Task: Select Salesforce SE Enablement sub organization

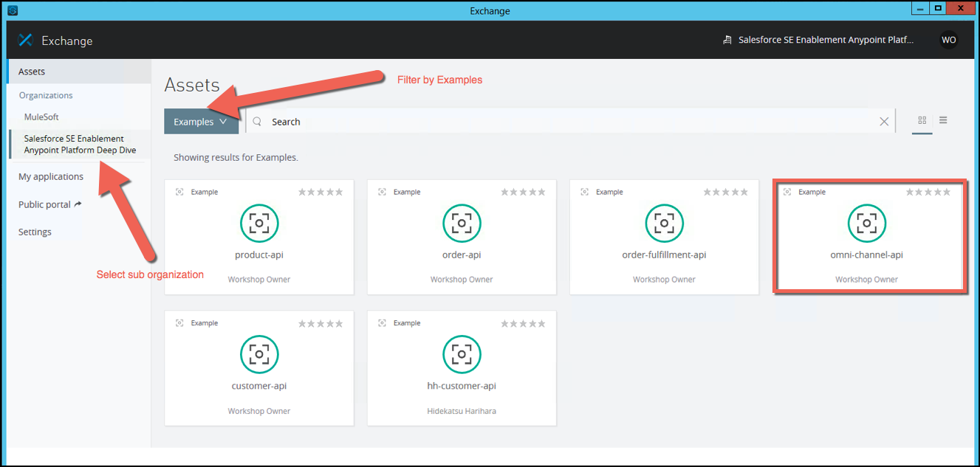Action: pos(80,144)
